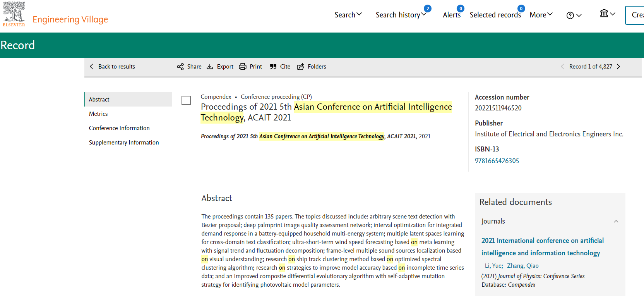Click the Export button label
The height and width of the screenshot is (296, 644).
[225, 67]
